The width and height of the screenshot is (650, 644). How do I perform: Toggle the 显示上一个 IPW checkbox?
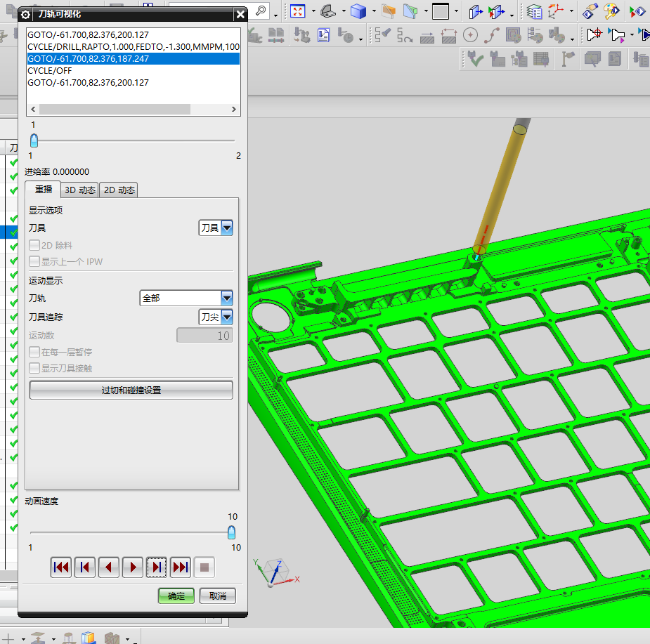pos(34,261)
